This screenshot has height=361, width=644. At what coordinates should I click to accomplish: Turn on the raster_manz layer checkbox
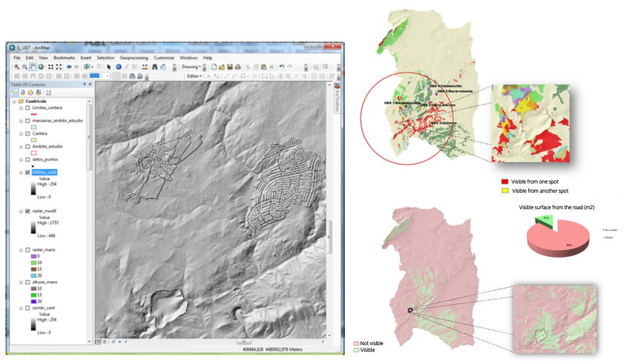pos(27,250)
